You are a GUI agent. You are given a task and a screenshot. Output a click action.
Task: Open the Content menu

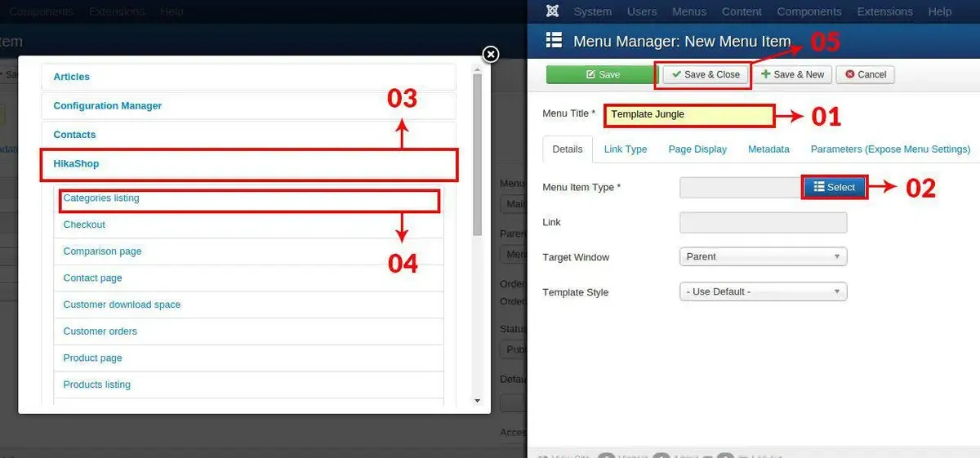742,11
